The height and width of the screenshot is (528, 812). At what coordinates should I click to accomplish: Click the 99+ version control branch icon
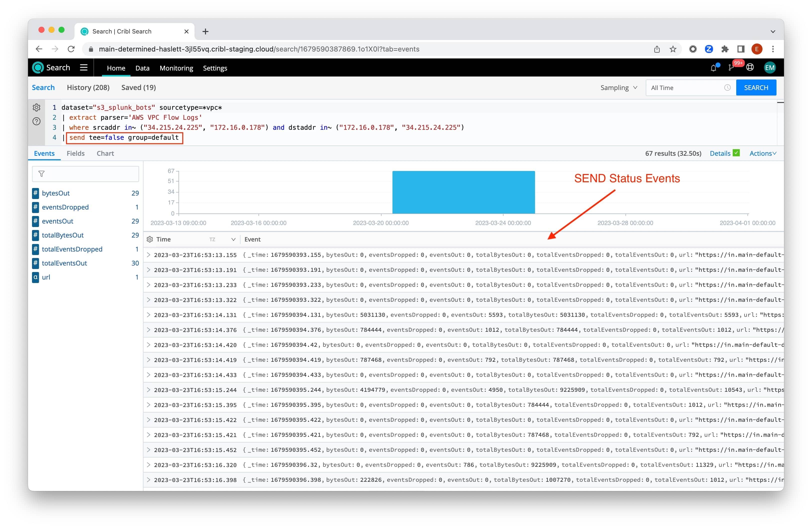[x=731, y=68]
